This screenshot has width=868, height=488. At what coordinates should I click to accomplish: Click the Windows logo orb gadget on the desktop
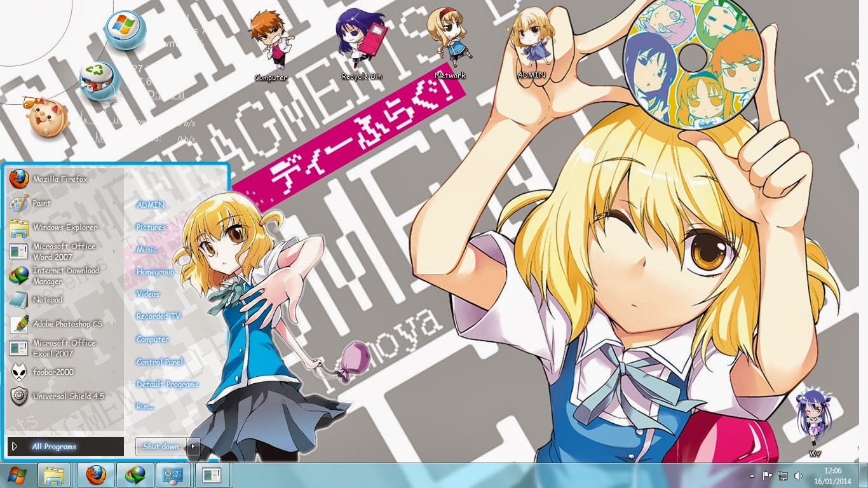click(x=125, y=30)
